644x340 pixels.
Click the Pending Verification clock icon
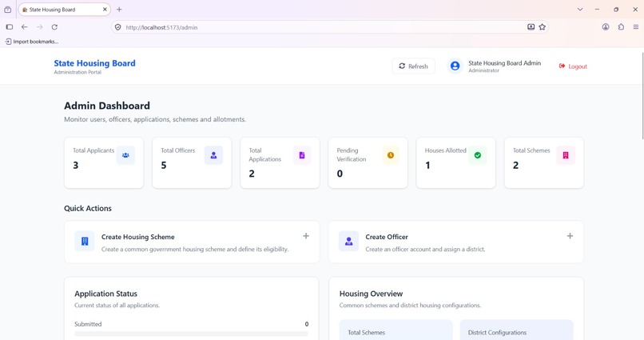(391, 155)
